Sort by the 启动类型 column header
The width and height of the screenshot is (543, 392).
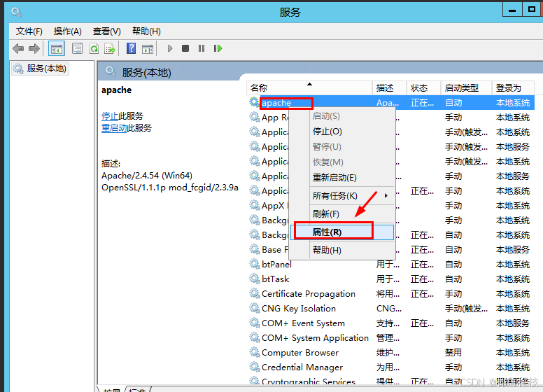point(462,87)
